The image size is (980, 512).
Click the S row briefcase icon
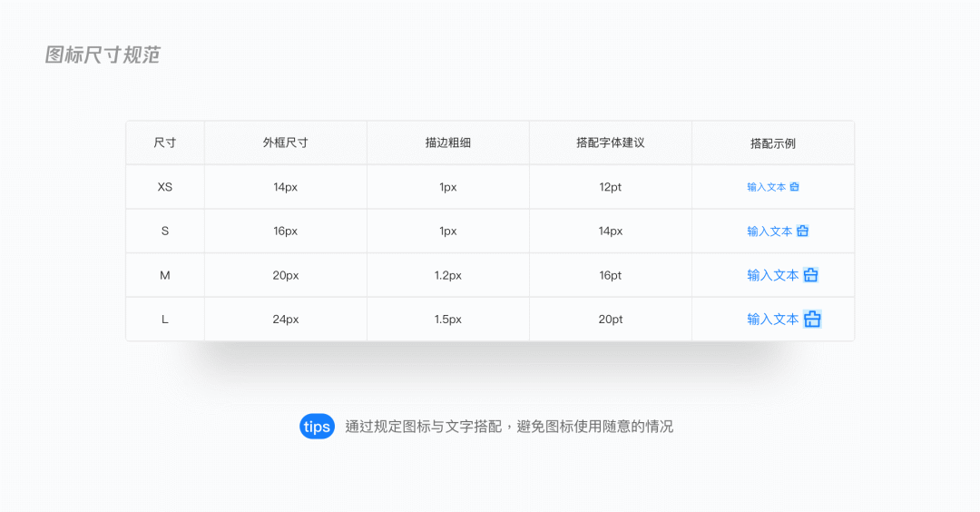[803, 231]
